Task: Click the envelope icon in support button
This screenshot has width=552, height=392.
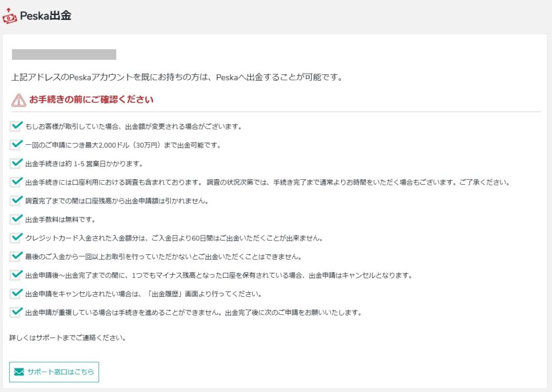Action: click(19, 372)
